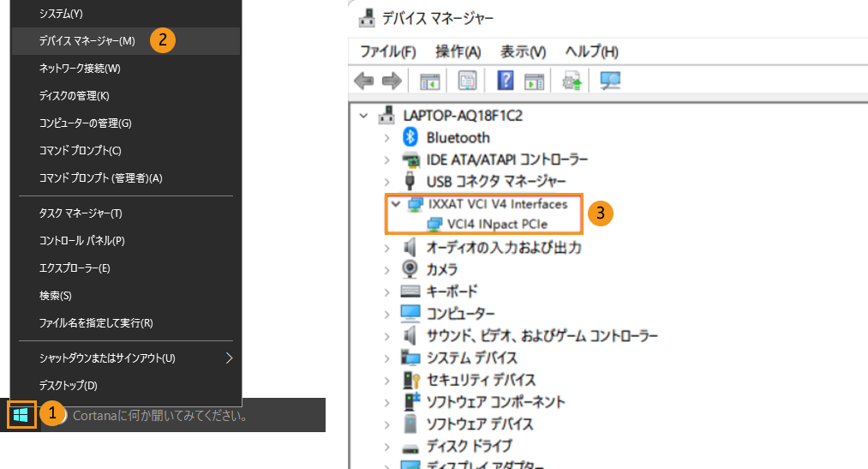Click the Bluetooth category icon

[410, 137]
